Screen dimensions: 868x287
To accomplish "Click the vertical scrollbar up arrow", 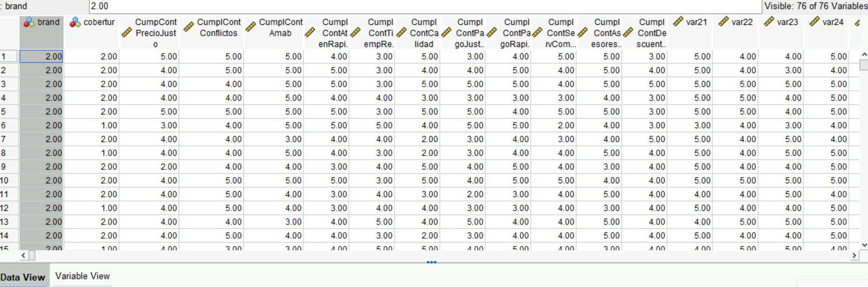I will click(x=864, y=55).
